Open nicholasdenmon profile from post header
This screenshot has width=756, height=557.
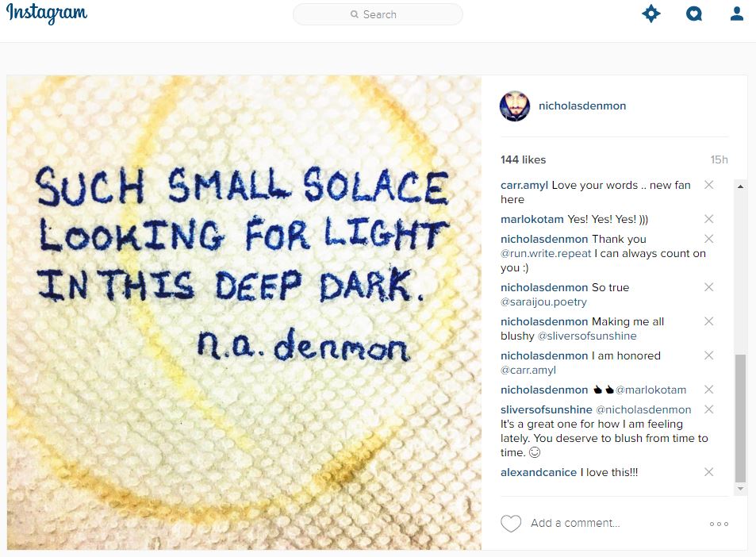[x=582, y=106]
